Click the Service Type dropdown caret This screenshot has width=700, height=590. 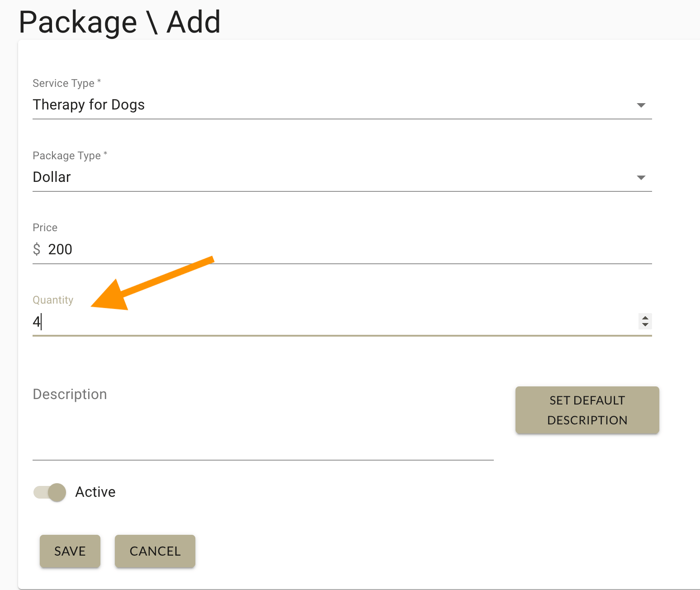pos(641,105)
